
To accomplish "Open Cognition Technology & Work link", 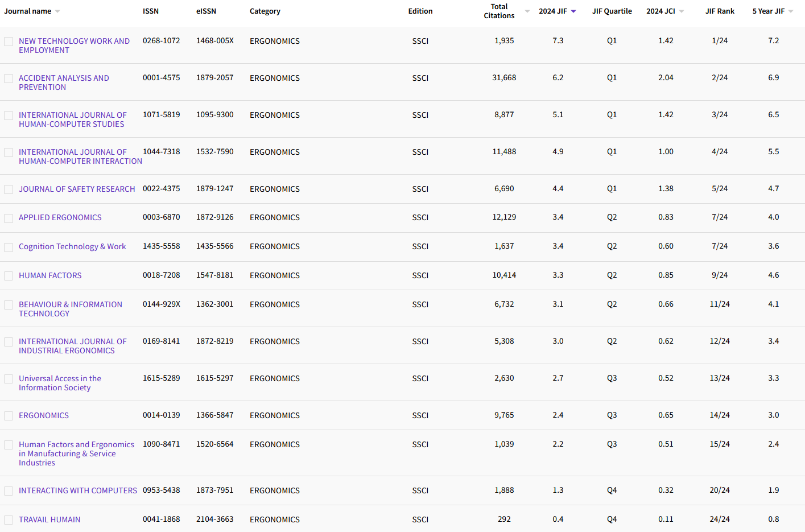I will coord(72,246).
